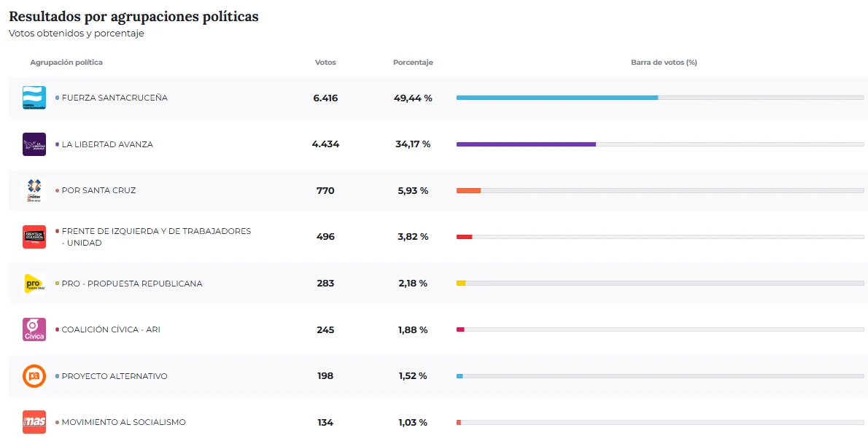Click the MOVIMIENTO AL SOCIALISMO label
This screenshot has width=868, height=441.
[x=123, y=423]
